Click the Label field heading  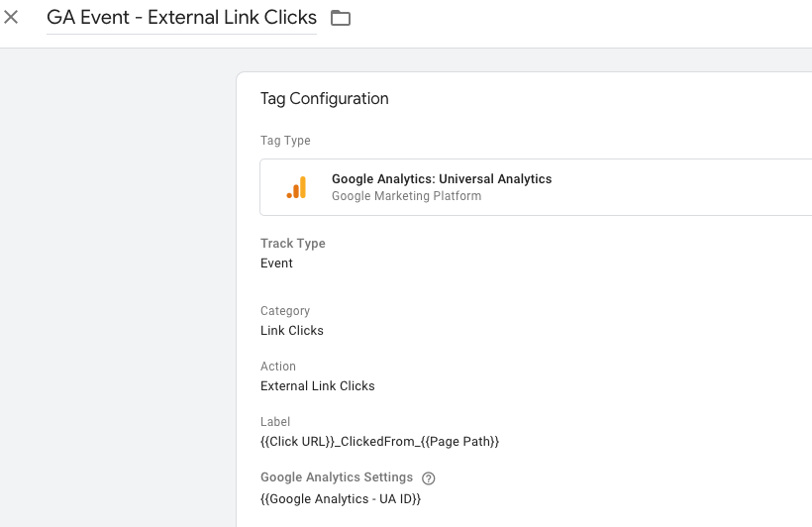275,422
